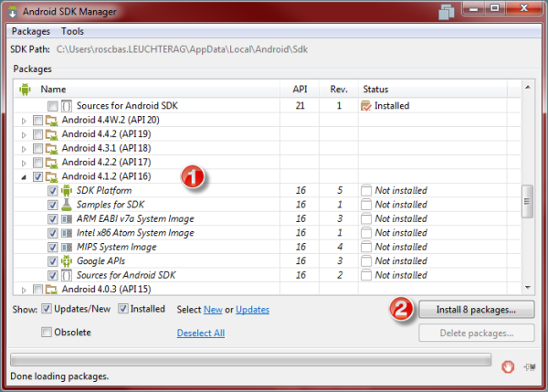
Task: Collapse the Android 4.1.2 (API 16) node
Action: [24, 177]
